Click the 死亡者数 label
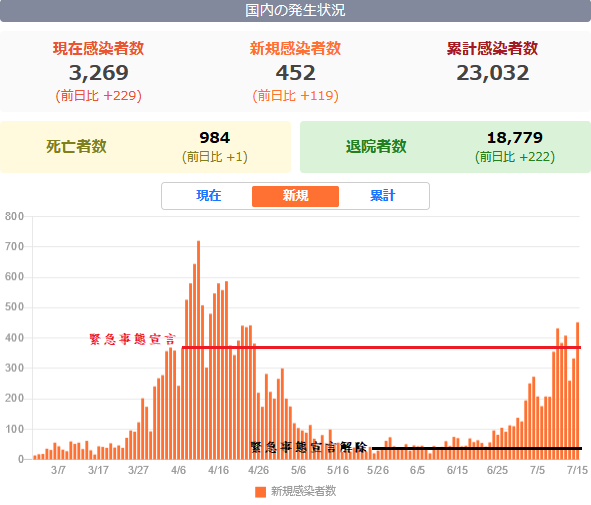 coord(77,147)
